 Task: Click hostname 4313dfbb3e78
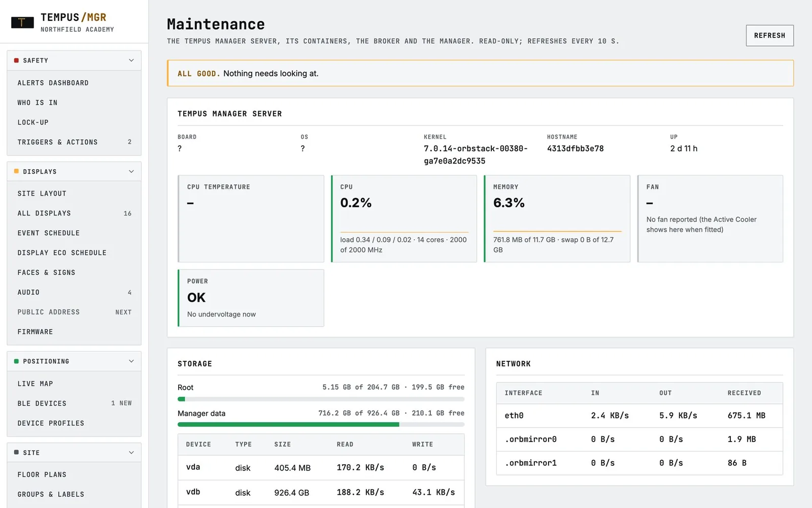click(x=576, y=149)
